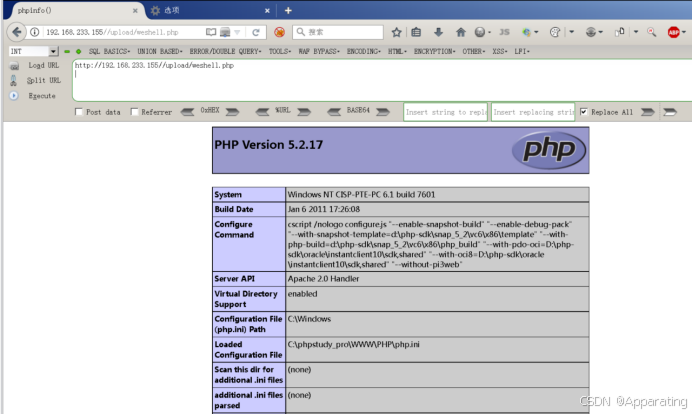Toggle Reader view icon in address bar

point(211,32)
